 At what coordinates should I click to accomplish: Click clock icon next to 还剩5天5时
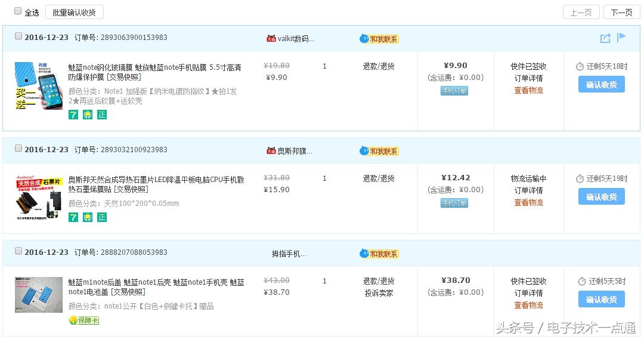[582, 282]
